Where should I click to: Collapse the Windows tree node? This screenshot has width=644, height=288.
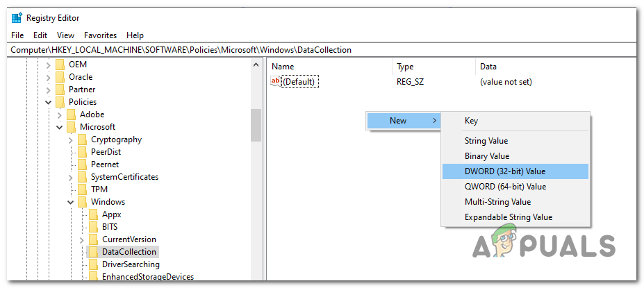coord(71,202)
